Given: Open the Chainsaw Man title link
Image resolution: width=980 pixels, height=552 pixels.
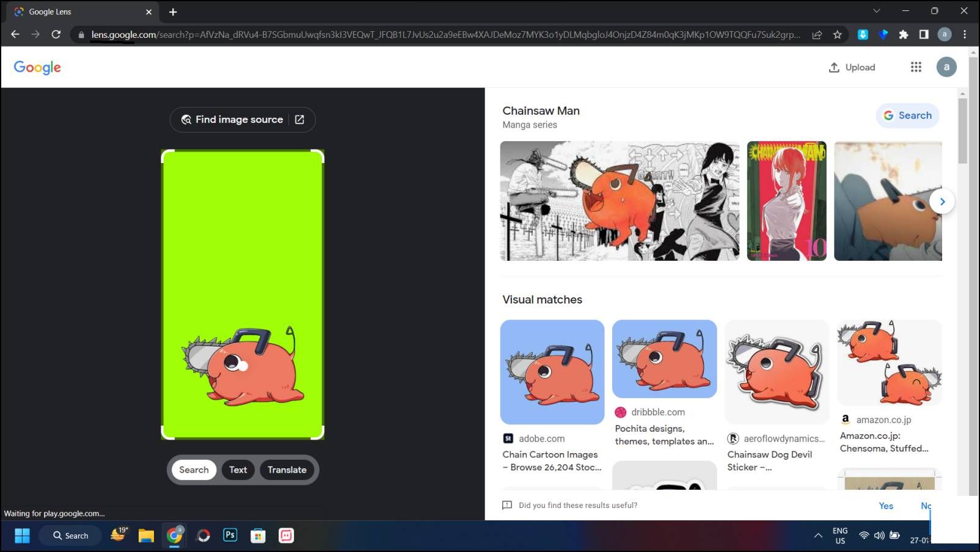Looking at the screenshot, I should click(x=541, y=111).
